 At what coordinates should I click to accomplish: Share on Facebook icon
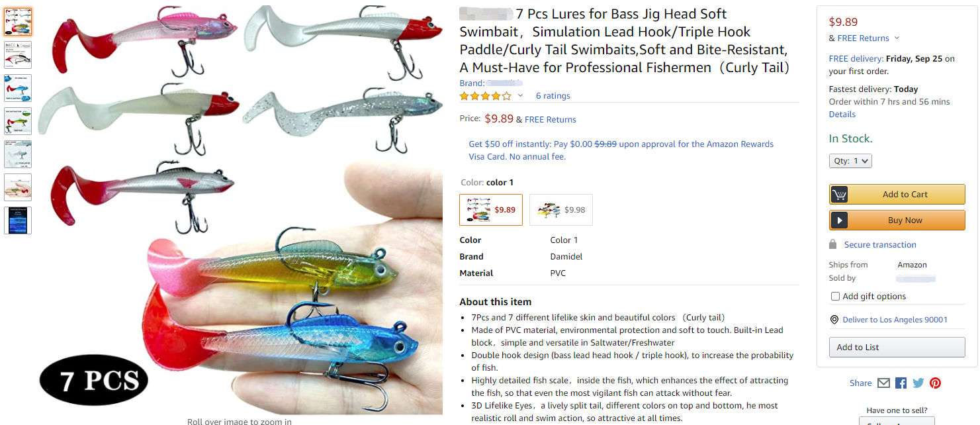pos(901,383)
